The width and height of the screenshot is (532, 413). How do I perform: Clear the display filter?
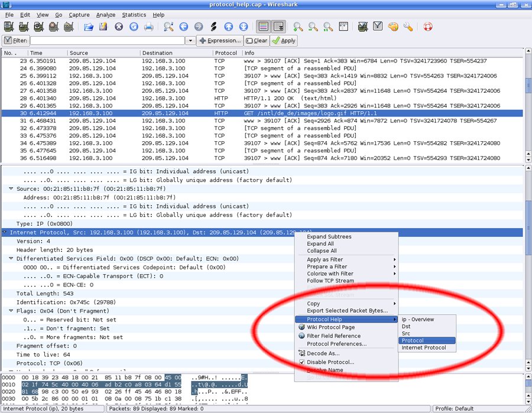pyautogui.click(x=257, y=41)
